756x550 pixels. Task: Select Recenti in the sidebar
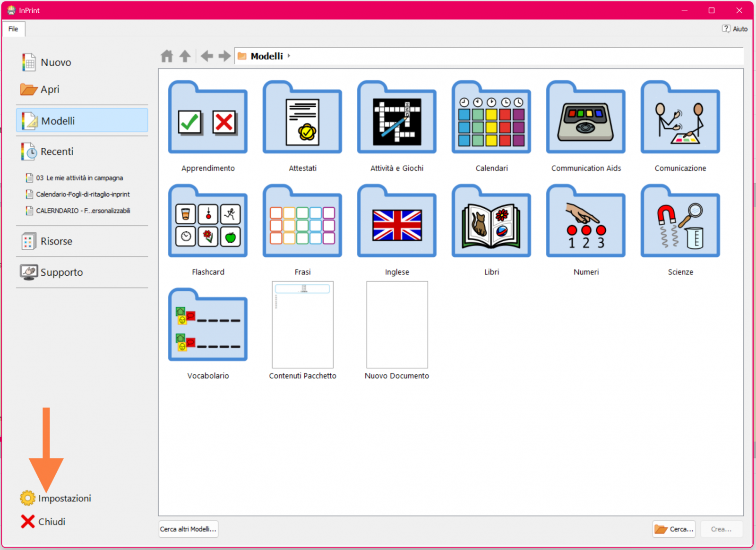[x=82, y=152]
